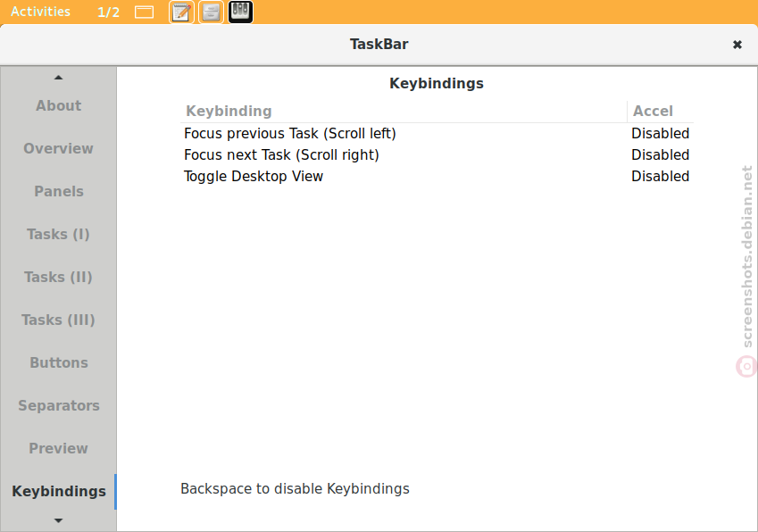Show the Preview tab

(59, 448)
